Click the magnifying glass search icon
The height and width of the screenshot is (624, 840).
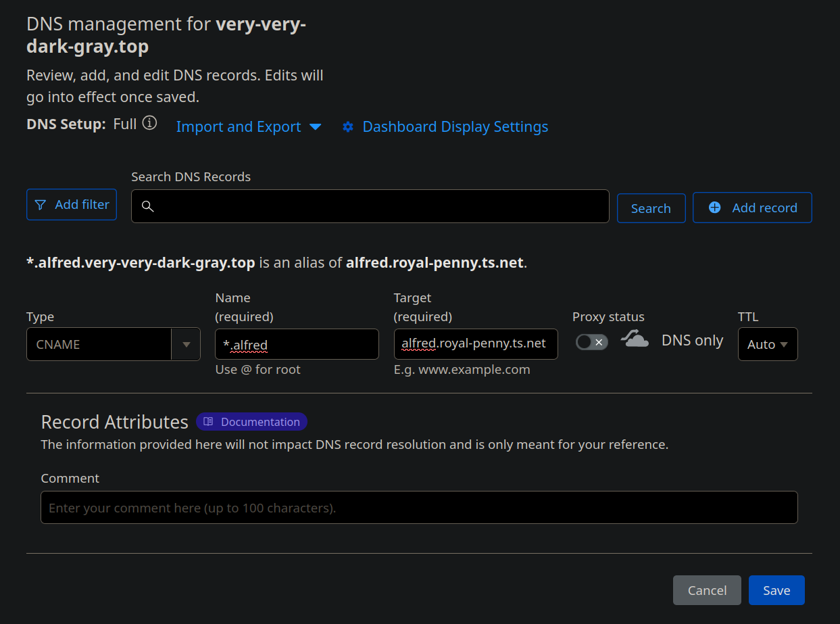coord(147,207)
